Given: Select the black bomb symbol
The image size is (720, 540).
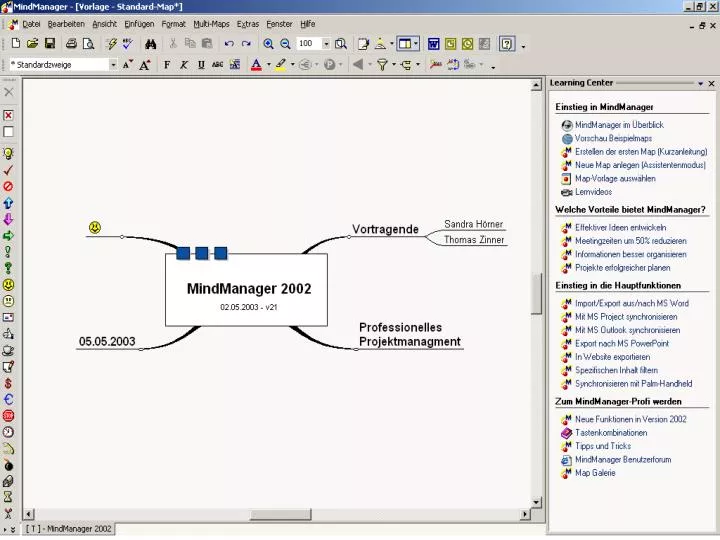Looking at the screenshot, I should pyautogui.click(x=8, y=465).
